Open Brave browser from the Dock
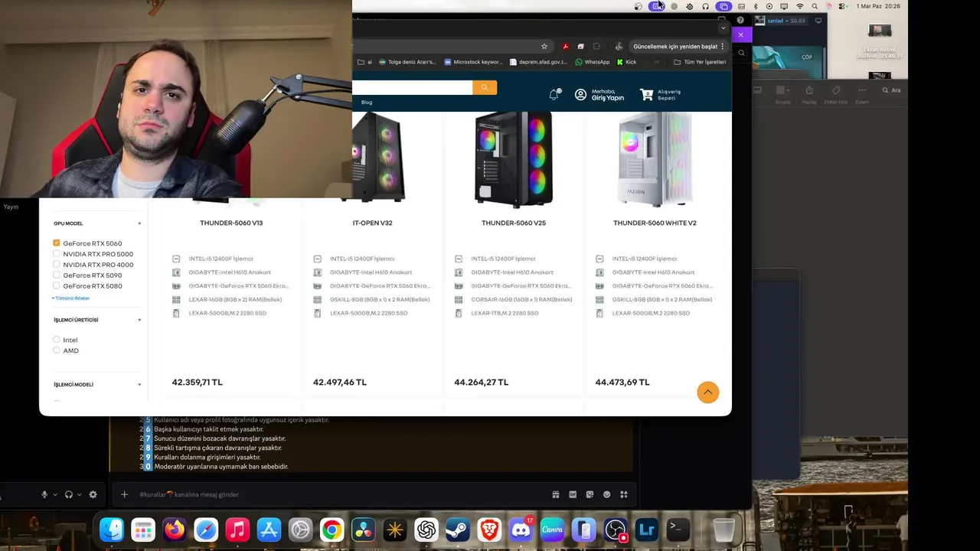The height and width of the screenshot is (551, 980). click(x=489, y=530)
